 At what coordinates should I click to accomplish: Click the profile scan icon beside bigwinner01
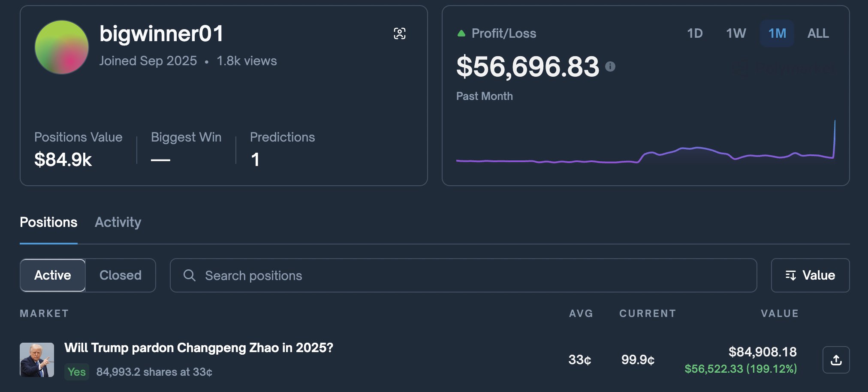point(399,33)
